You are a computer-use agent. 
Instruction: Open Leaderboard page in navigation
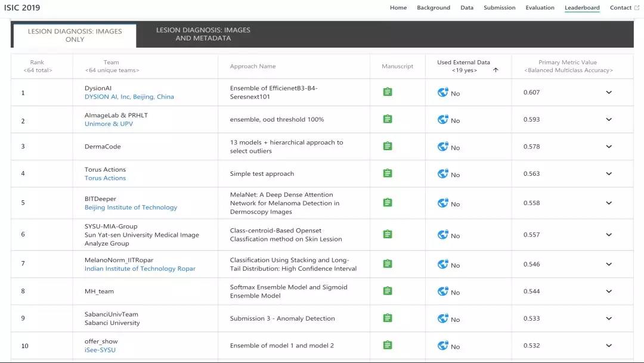(x=582, y=8)
